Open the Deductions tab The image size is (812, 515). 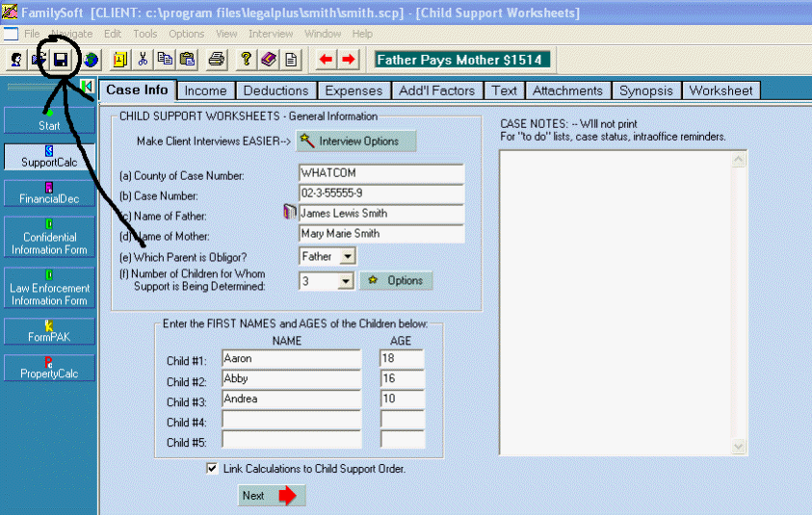(x=275, y=90)
